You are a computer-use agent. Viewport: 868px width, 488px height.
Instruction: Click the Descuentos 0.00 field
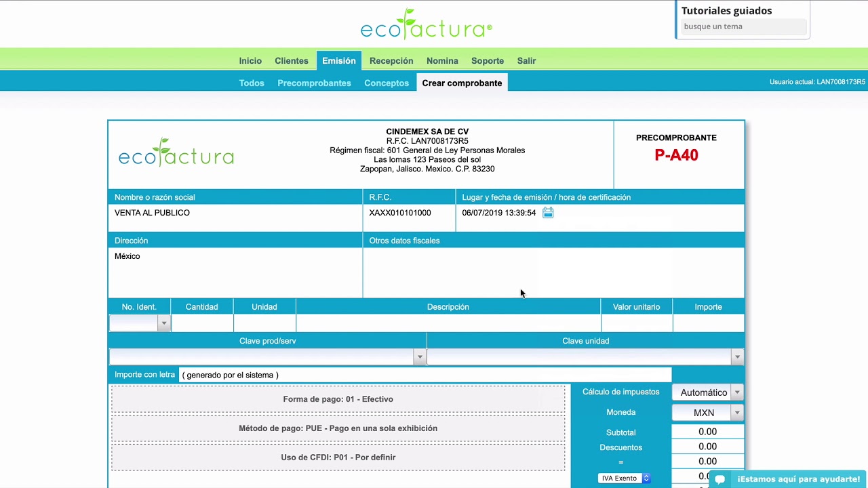(708, 447)
